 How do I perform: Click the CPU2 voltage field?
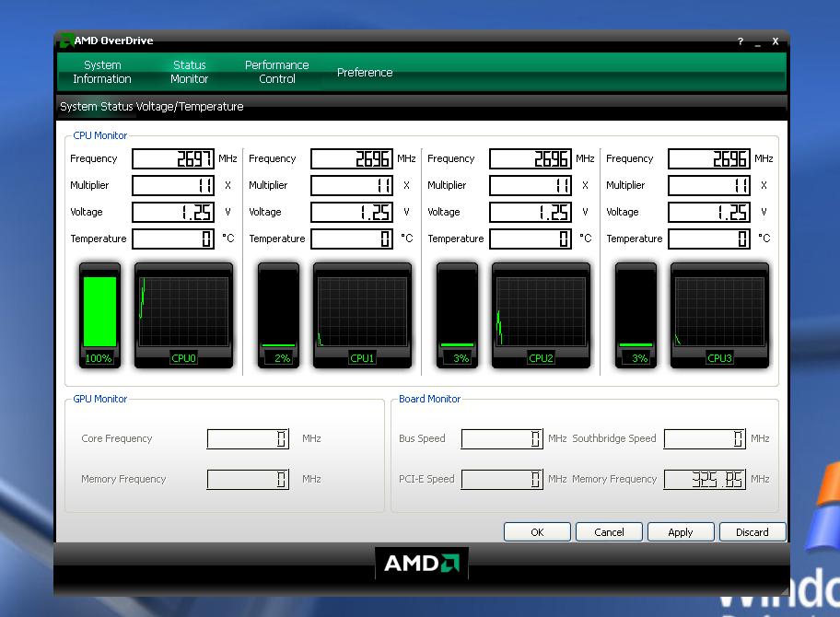coord(531,212)
